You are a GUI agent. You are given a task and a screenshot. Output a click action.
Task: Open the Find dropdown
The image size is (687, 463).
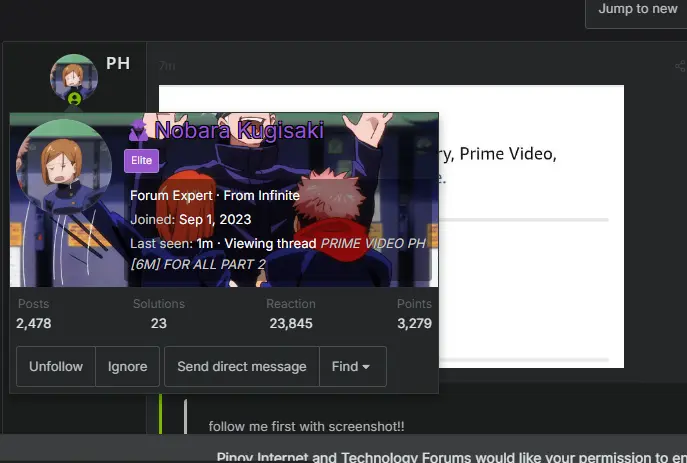[x=353, y=366]
